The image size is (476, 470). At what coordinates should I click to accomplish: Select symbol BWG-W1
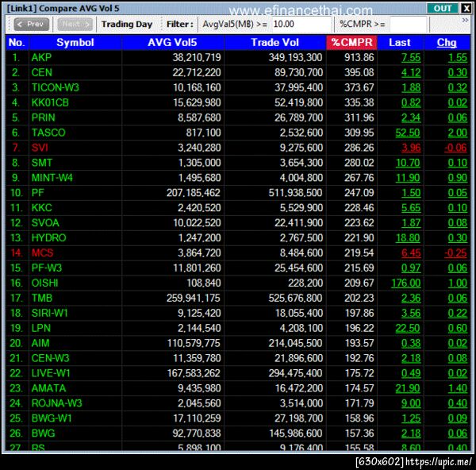click(52, 418)
